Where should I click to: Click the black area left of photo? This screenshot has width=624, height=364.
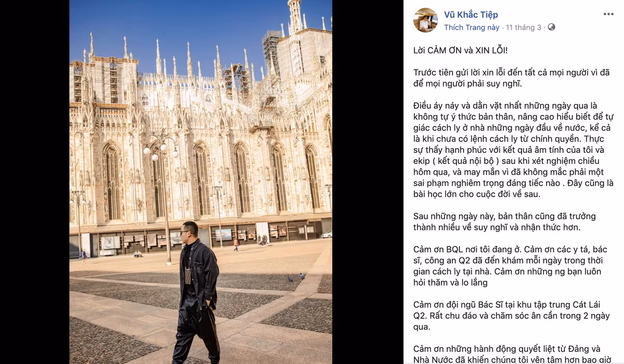coord(35,182)
